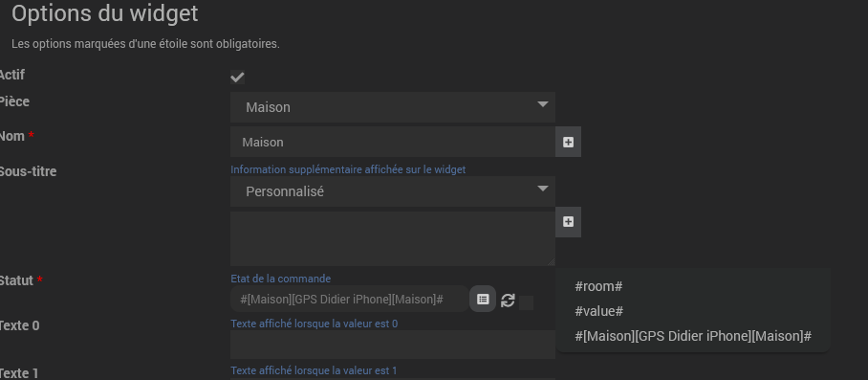This screenshot has height=380, width=868.
Task: Click the Statut command input field
Action: click(x=349, y=300)
